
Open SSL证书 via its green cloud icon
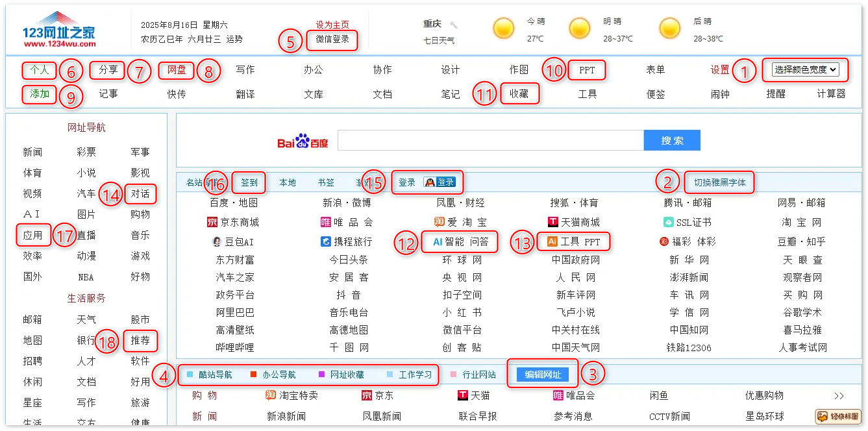coord(669,223)
